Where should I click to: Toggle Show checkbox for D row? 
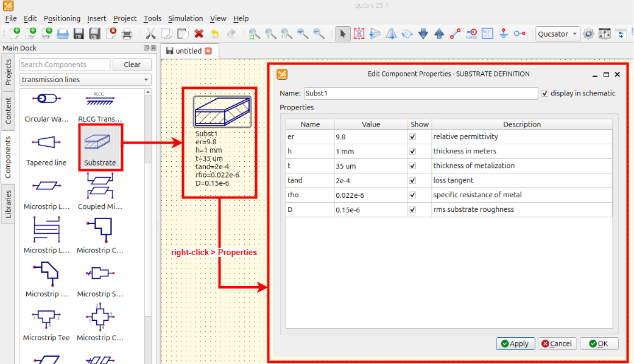412,209
